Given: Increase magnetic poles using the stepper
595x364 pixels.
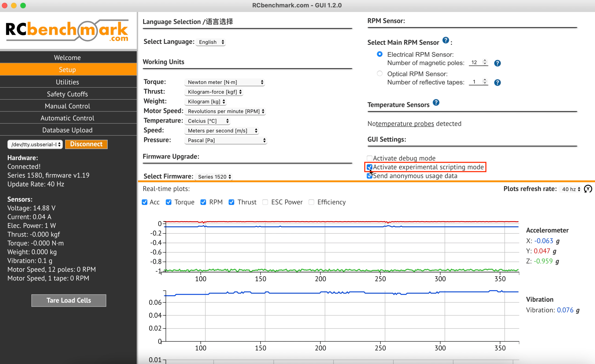Looking at the screenshot, I should point(485,61).
